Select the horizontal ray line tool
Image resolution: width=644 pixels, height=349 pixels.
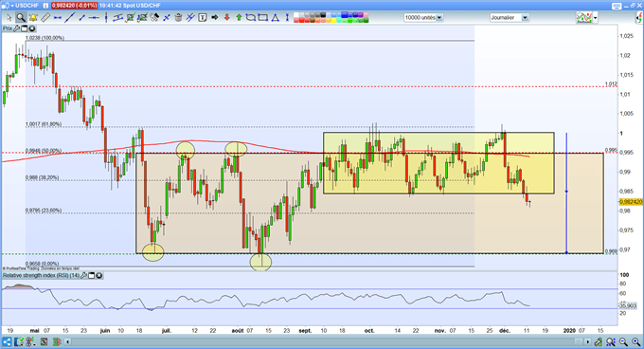[94, 18]
